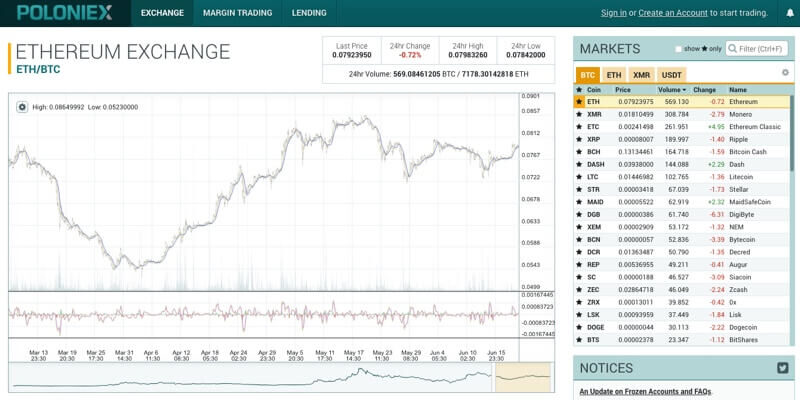Sort markets by Volume column
Viewport: 800px width, 400px height.
click(671, 90)
